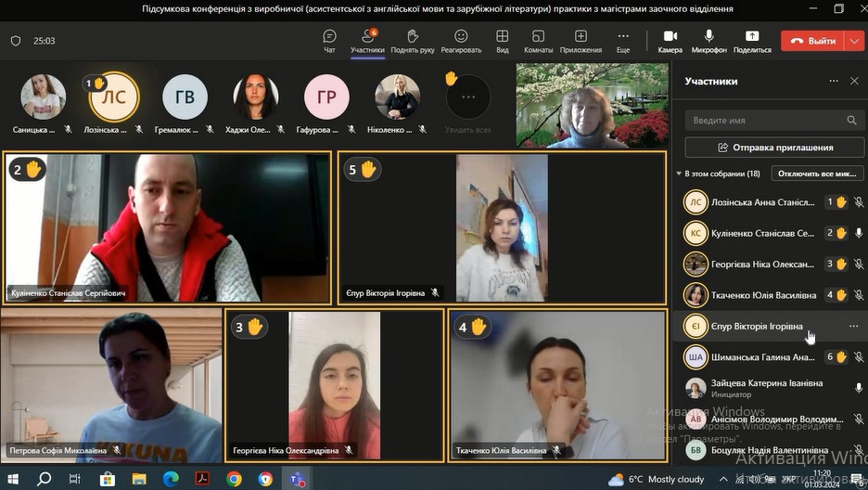Expand system tray hidden icons chevron
This screenshot has height=490, width=868.
[723, 479]
